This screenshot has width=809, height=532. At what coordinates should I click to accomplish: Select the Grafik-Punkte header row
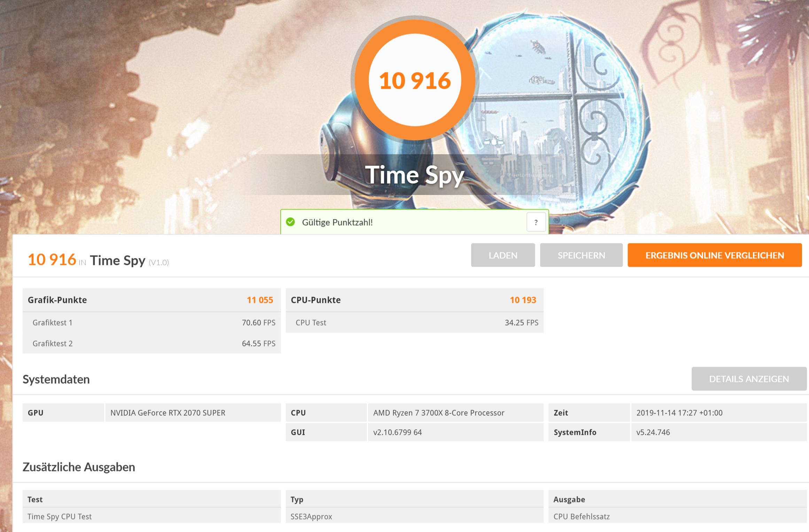(151, 300)
